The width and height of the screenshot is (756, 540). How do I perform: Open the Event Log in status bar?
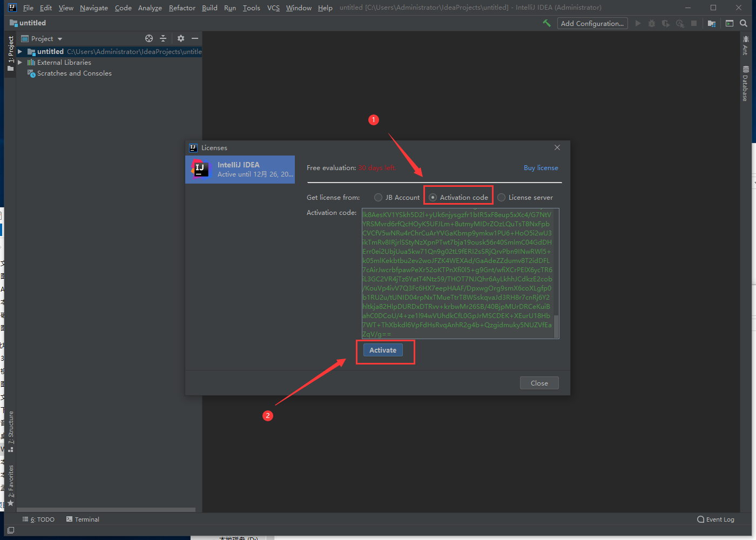[x=715, y=519]
